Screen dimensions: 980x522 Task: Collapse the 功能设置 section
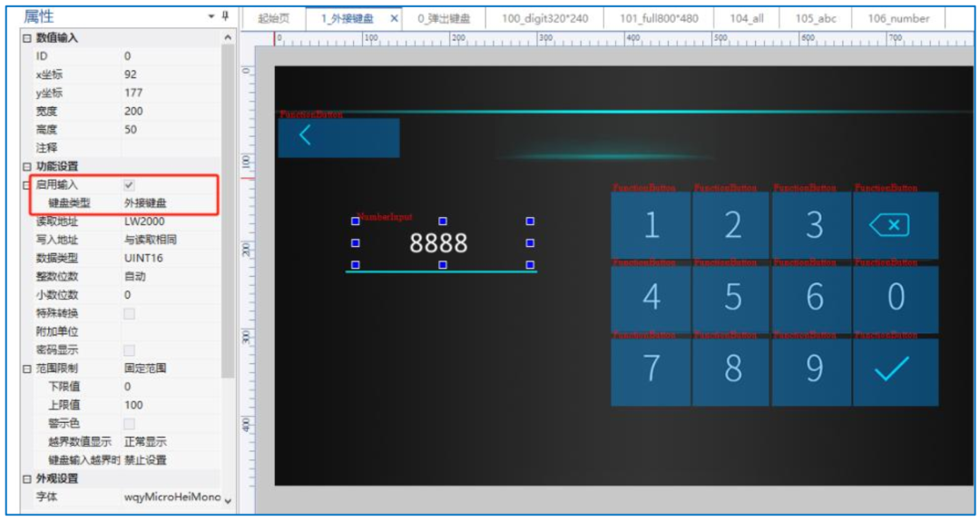27,166
